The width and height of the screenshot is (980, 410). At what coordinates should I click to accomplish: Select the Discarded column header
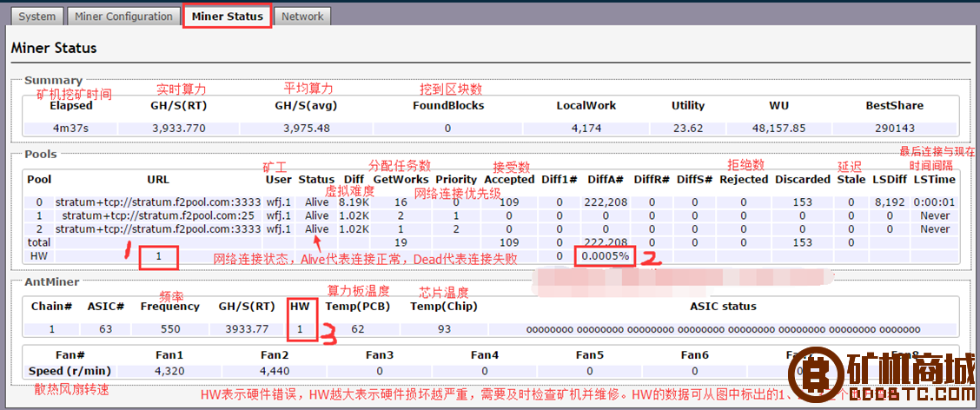[803, 179]
